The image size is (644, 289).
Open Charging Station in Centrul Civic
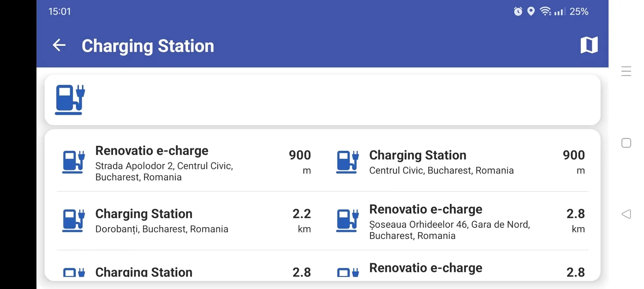pyautogui.click(x=460, y=162)
